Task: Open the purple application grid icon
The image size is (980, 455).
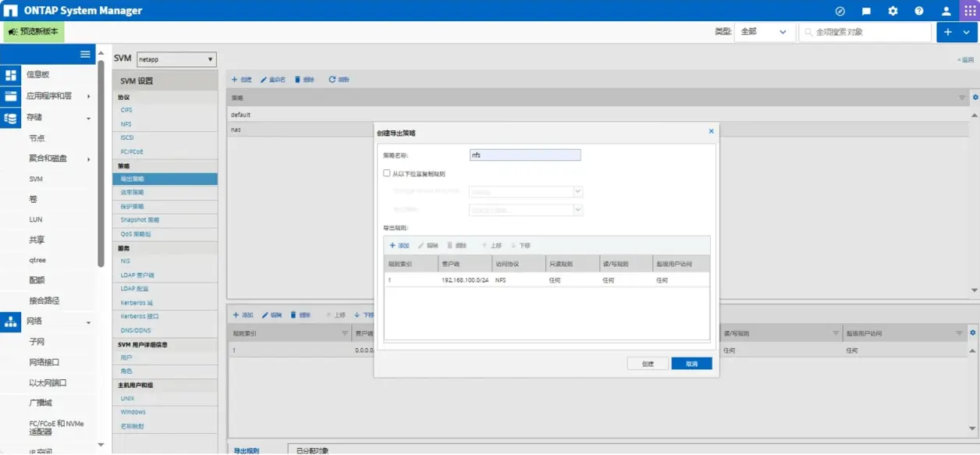Action: (x=970, y=11)
